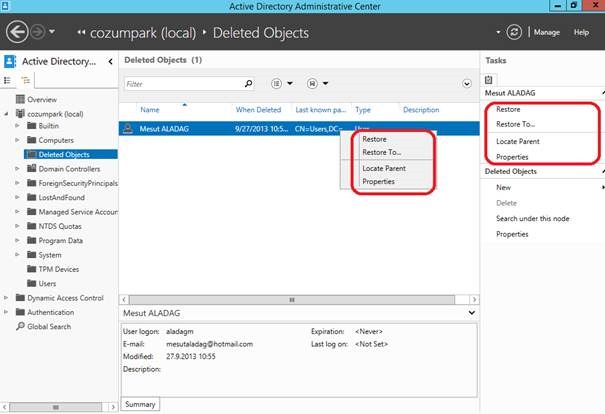Sort by Last known parent column
Image resolution: width=605 pixels, height=414 pixels.
321,110
